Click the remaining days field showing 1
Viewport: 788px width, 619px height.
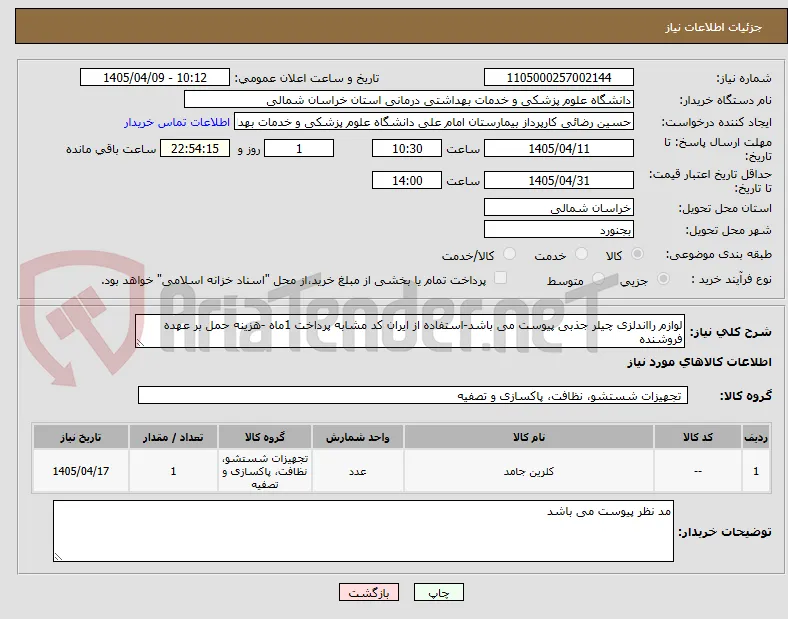tap(299, 149)
